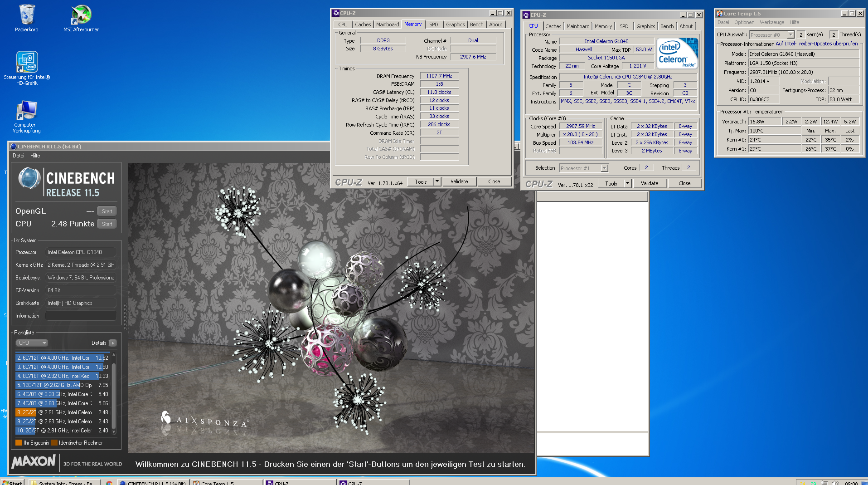Image resolution: width=868 pixels, height=485 pixels.
Task: Click the Core Temp title bar thermometer icon
Action: coord(719,14)
